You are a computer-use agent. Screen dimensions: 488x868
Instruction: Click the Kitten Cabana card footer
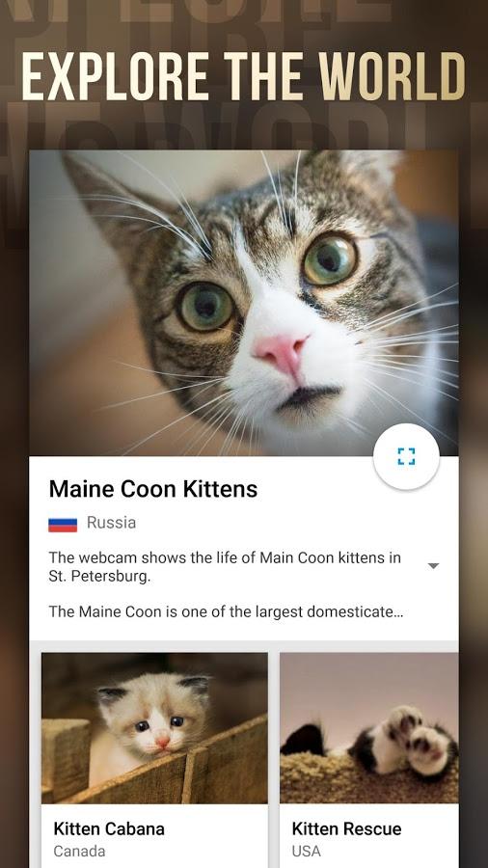(154, 836)
